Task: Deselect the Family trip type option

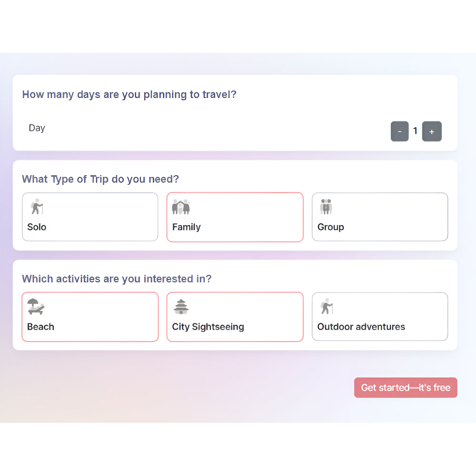Action: coord(235,217)
